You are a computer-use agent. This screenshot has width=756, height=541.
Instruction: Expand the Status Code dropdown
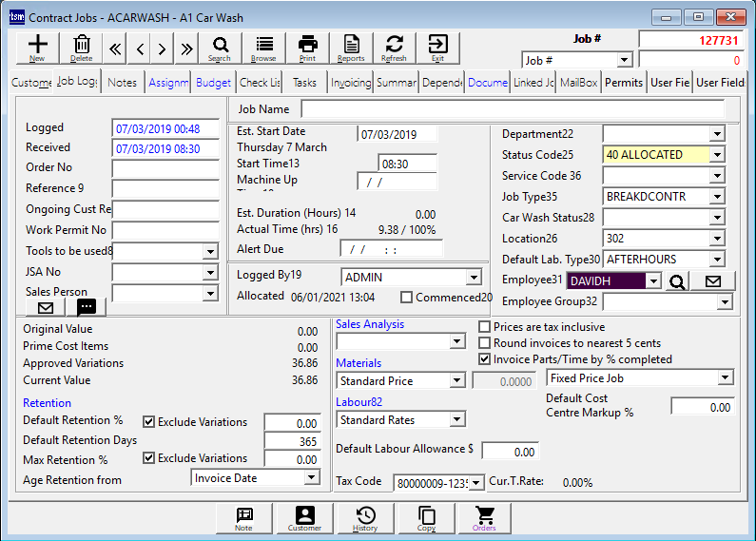pyautogui.click(x=717, y=155)
